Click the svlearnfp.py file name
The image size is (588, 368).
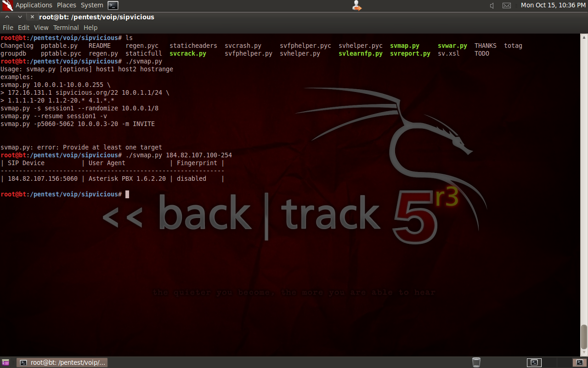point(361,53)
